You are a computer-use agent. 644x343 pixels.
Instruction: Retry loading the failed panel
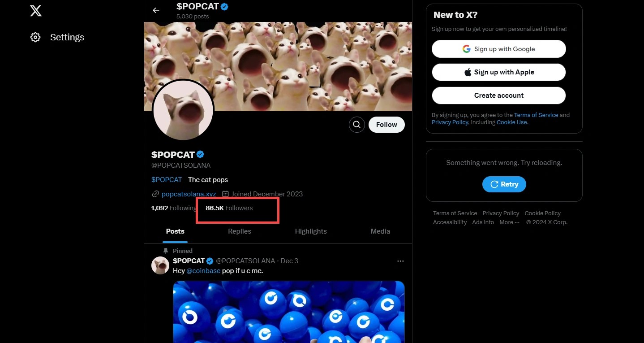pyautogui.click(x=504, y=184)
